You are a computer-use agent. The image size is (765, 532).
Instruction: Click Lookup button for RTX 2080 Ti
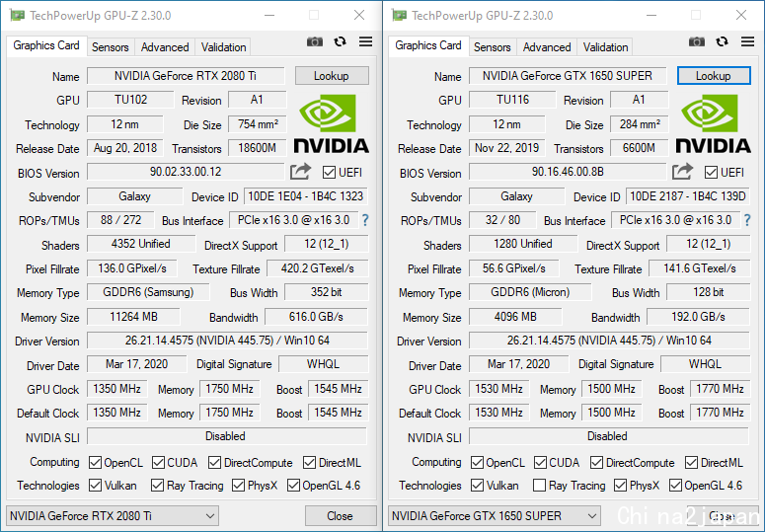(x=332, y=76)
